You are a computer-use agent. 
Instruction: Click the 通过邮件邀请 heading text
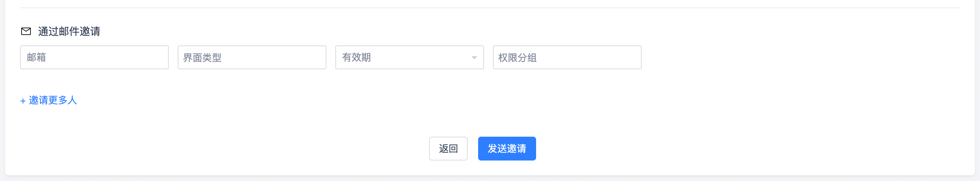[69, 31]
